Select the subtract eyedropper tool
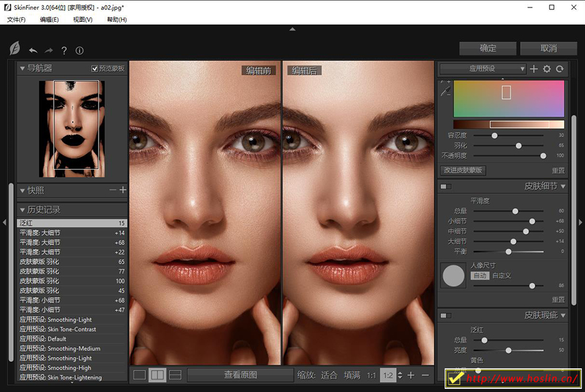The width and height of the screenshot is (585, 392). click(445, 92)
